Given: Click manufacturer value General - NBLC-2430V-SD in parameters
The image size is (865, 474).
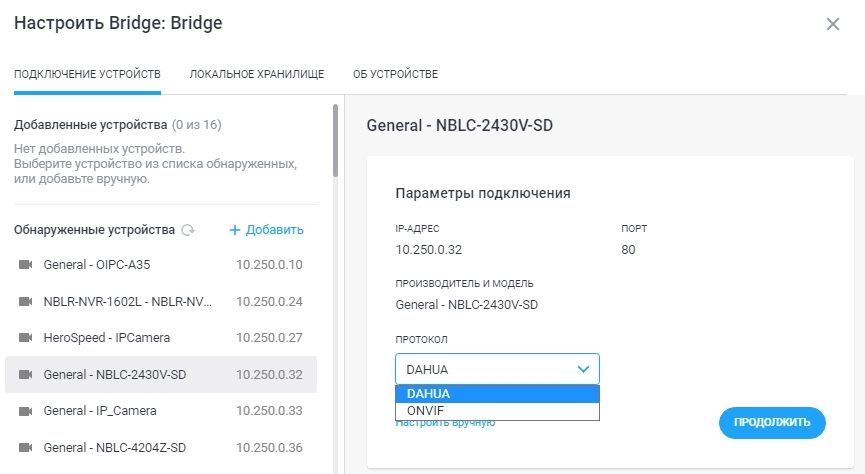Looking at the screenshot, I should click(467, 305).
